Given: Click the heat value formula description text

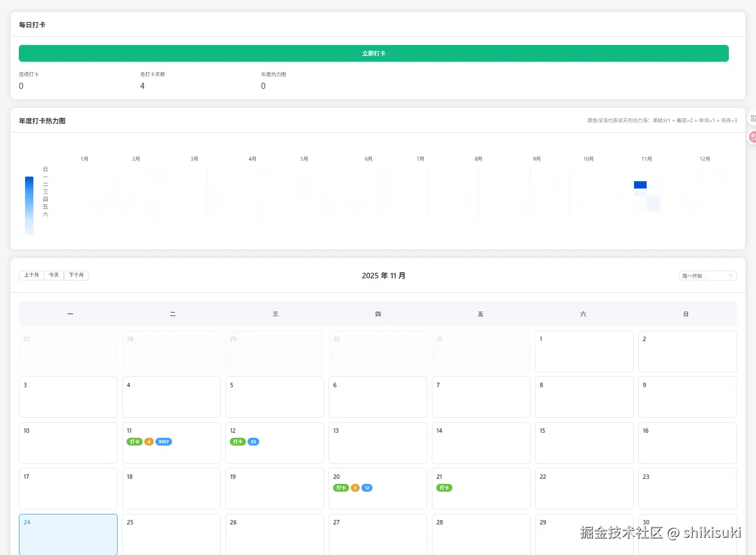Looking at the screenshot, I should pyautogui.click(x=662, y=121).
